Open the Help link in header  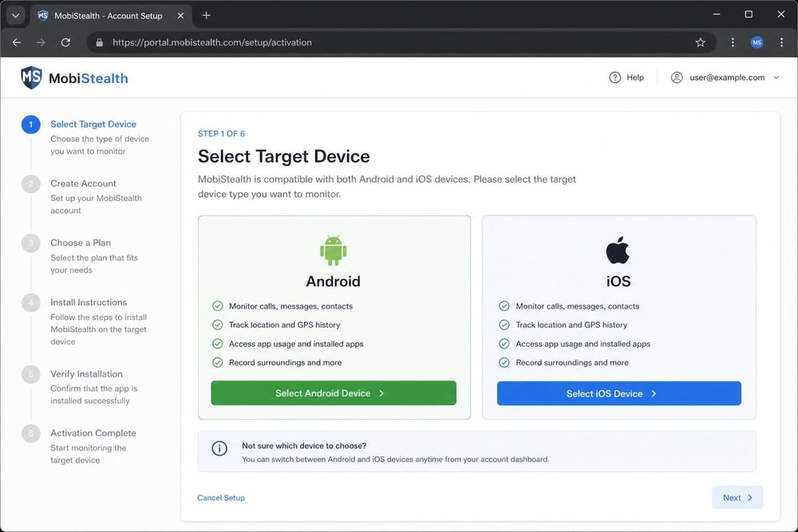click(x=626, y=77)
